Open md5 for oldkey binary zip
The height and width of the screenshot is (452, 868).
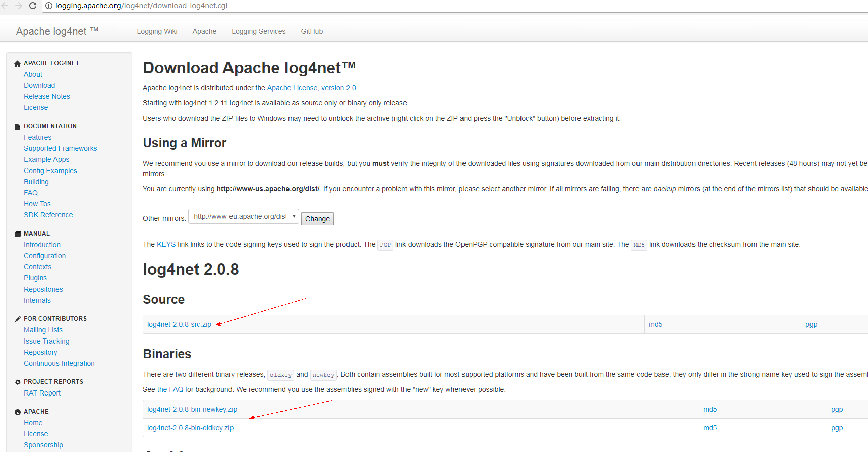[x=710, y=428]
